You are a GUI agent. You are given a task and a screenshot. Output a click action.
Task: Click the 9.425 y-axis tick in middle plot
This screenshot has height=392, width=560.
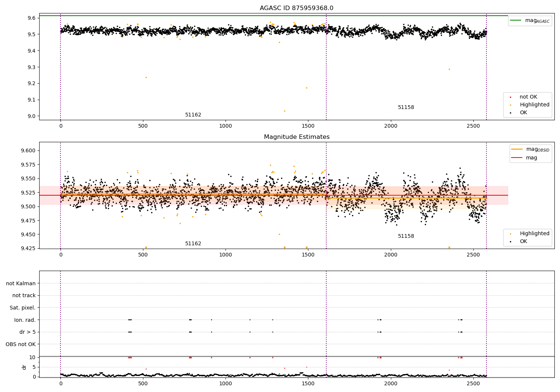tap(28, 249)
